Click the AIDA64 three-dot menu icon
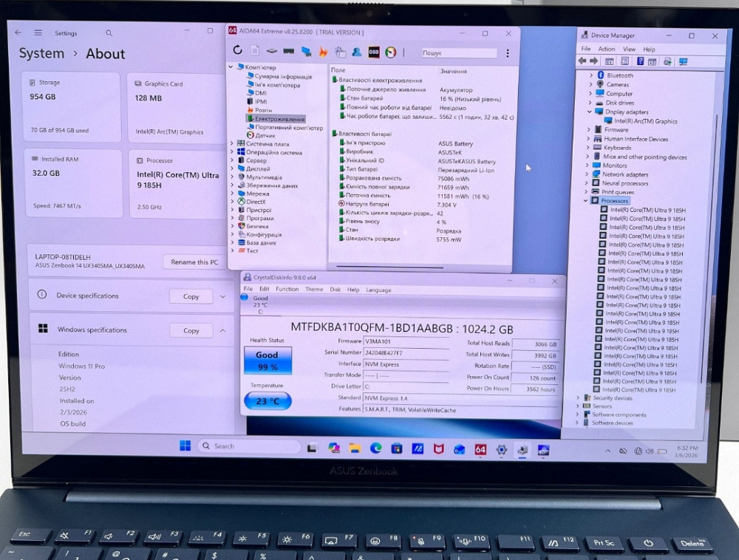This screenshot has width=739, height=560. click(x=507, y=53)
